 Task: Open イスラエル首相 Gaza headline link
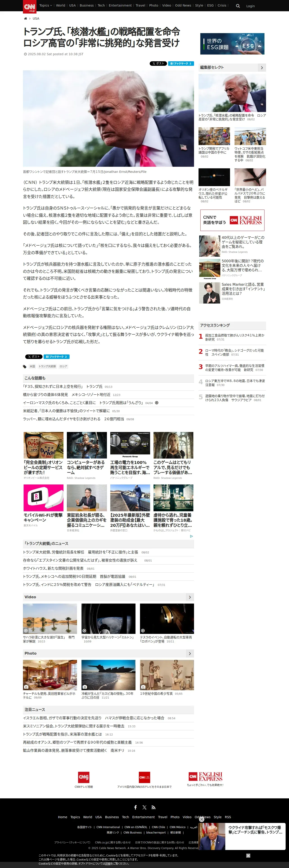coord(94,718)
